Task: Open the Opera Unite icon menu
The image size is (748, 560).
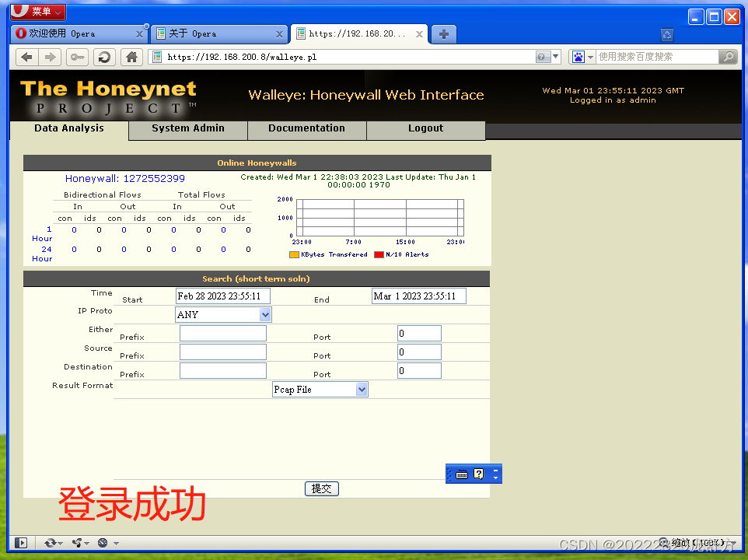Action: pyautogui.click(x=80, y=543)
